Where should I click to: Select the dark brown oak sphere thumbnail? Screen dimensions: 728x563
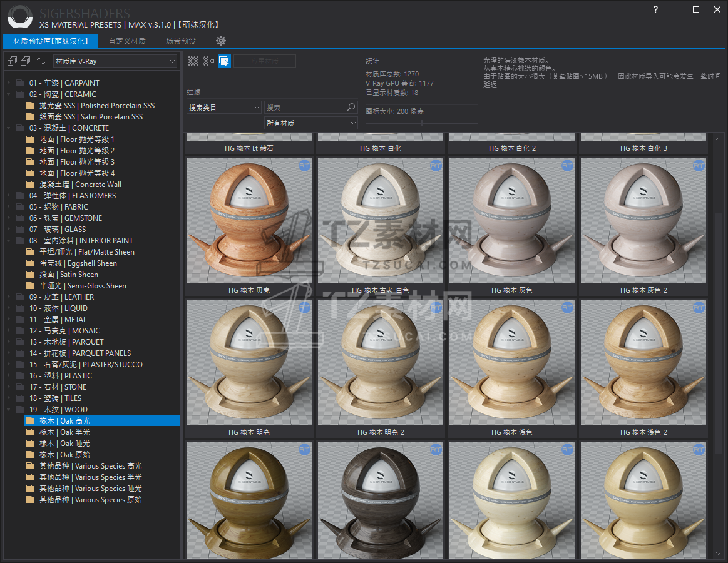(x=380, y=500)
